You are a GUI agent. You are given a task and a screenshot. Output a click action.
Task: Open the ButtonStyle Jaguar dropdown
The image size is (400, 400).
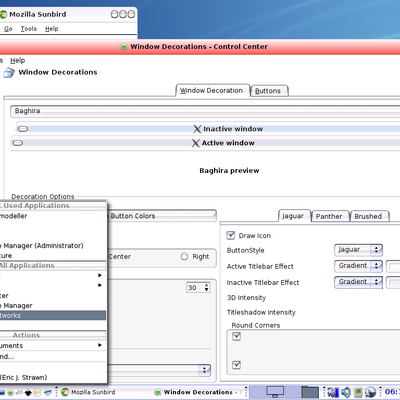(x=358, y=250)
